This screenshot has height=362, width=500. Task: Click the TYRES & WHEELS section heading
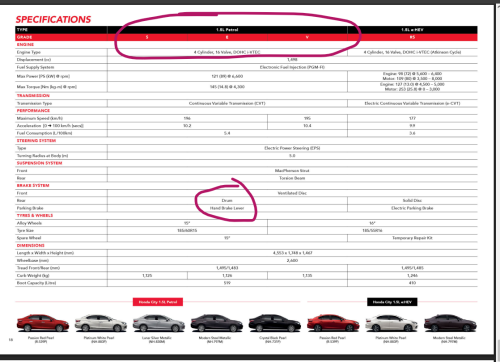pyautogui.click(x=35, y=215)
